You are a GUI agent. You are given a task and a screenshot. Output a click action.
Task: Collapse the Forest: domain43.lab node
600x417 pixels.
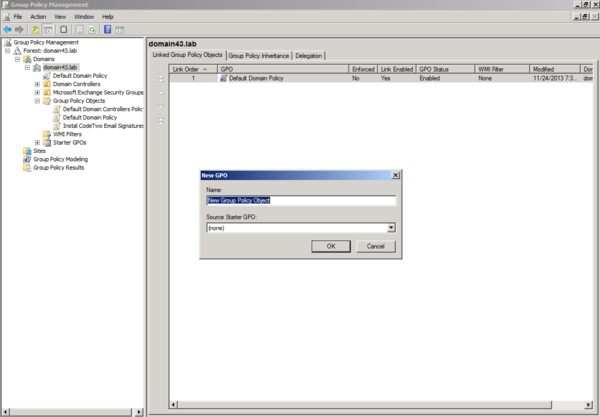(x=7, y=50)
